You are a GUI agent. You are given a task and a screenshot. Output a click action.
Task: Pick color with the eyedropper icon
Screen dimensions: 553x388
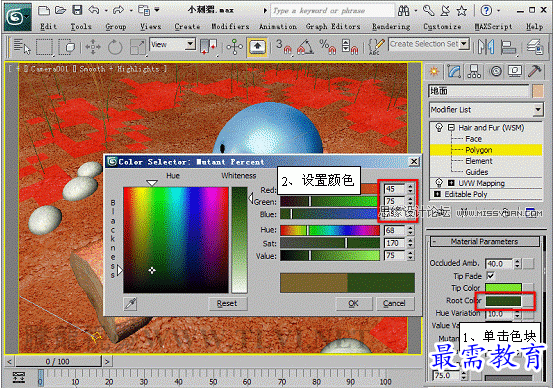pyautogui.click(x=130, y=304)
